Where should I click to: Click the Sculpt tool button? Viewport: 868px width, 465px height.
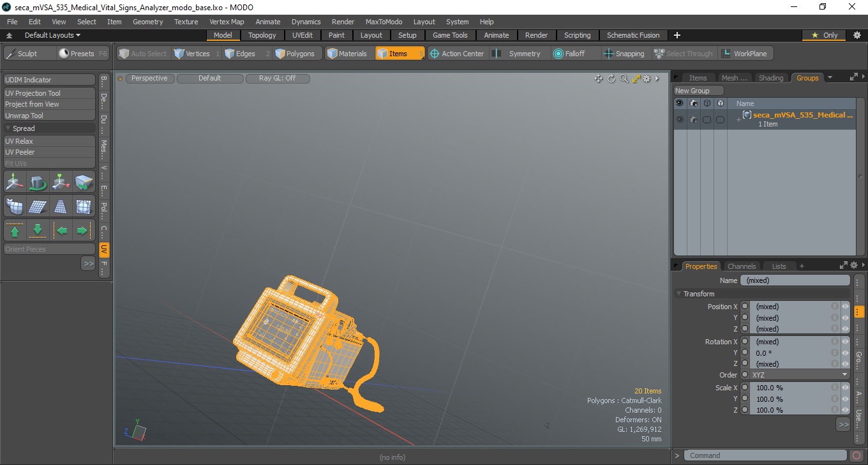tap(29, 54)
